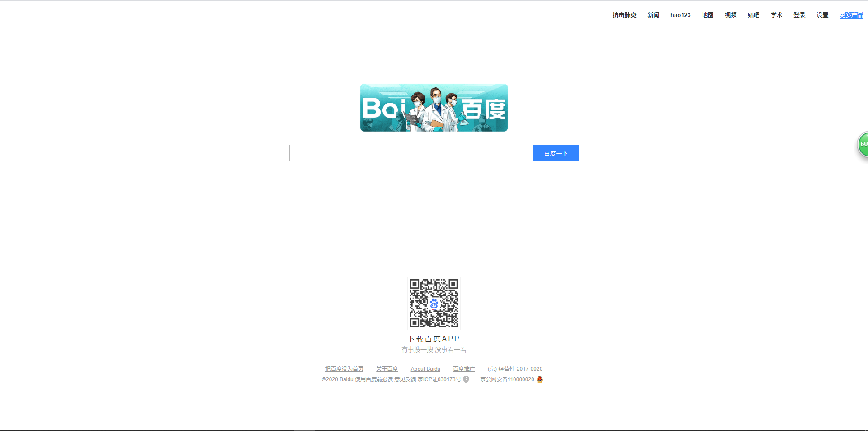Open the 学术 scholar link
This screenshot has width=868, height=431.
click(776, 15)
